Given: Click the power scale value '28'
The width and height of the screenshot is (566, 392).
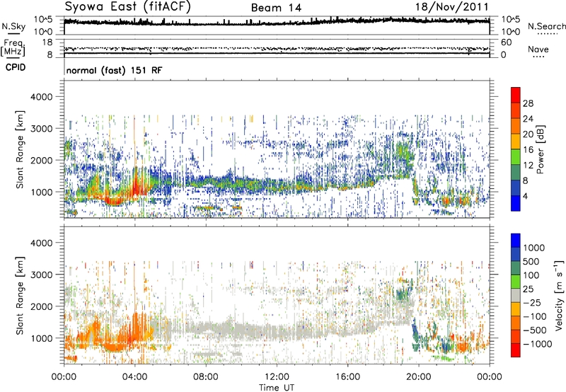Looking at the screenshot, I should (x=528, y=103).
